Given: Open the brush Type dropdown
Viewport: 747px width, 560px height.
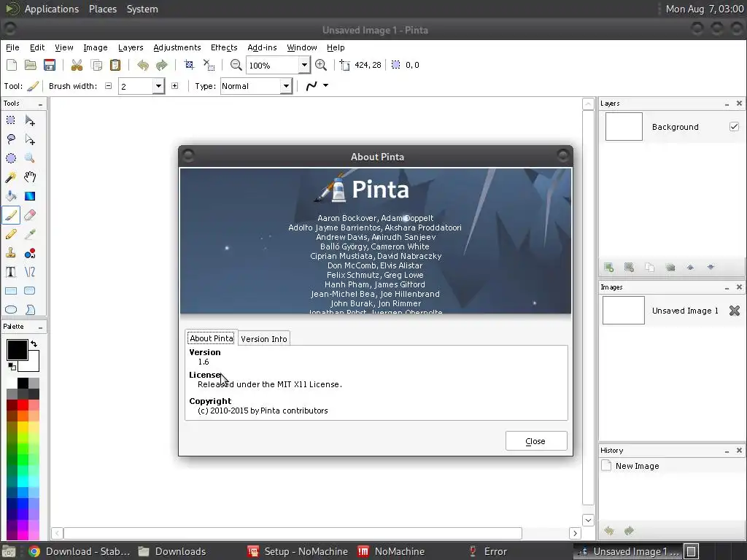Looking at the screenshot, I should tap(286, 86).
